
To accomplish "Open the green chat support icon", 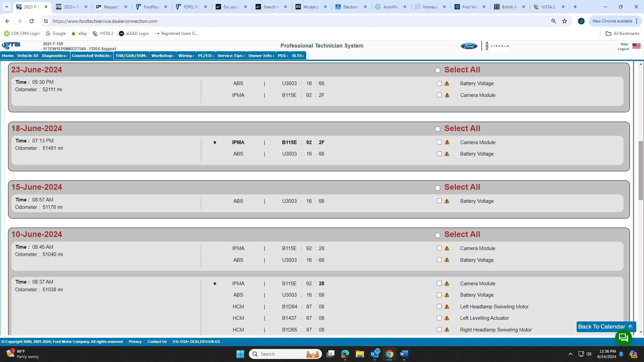I will click(623, 338).
